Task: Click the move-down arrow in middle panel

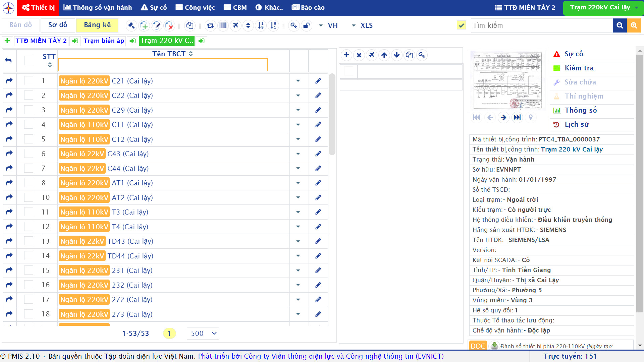Action: [396, 55]
